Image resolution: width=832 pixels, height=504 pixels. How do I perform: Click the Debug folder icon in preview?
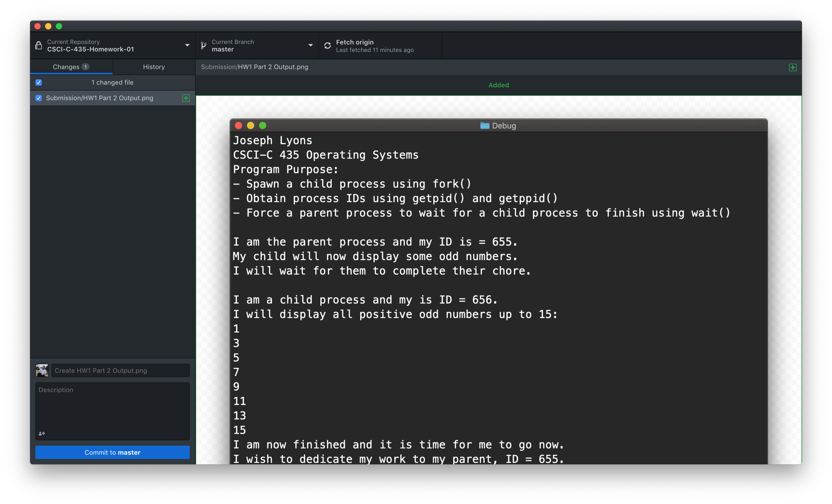[485, 126]
